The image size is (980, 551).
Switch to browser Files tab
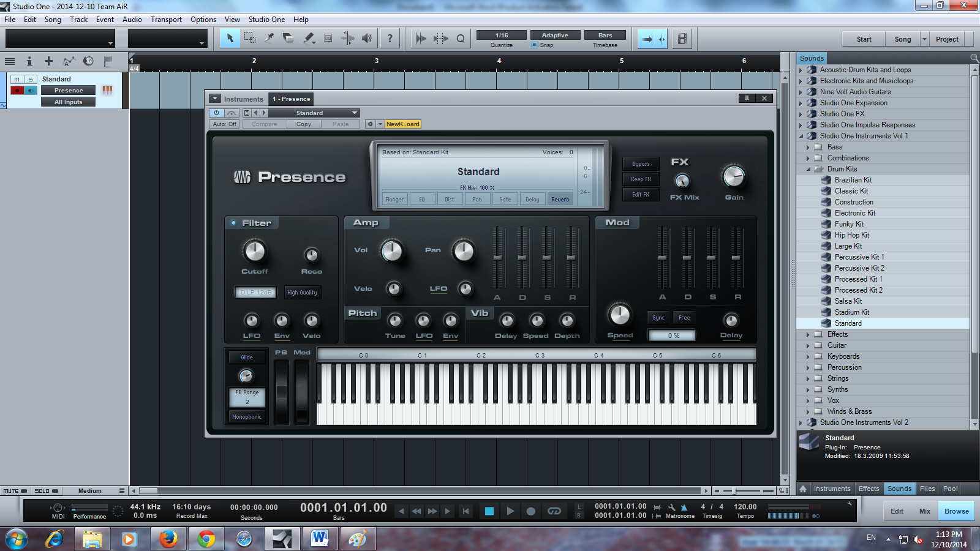pyautogui.click(x=927, y=489)
